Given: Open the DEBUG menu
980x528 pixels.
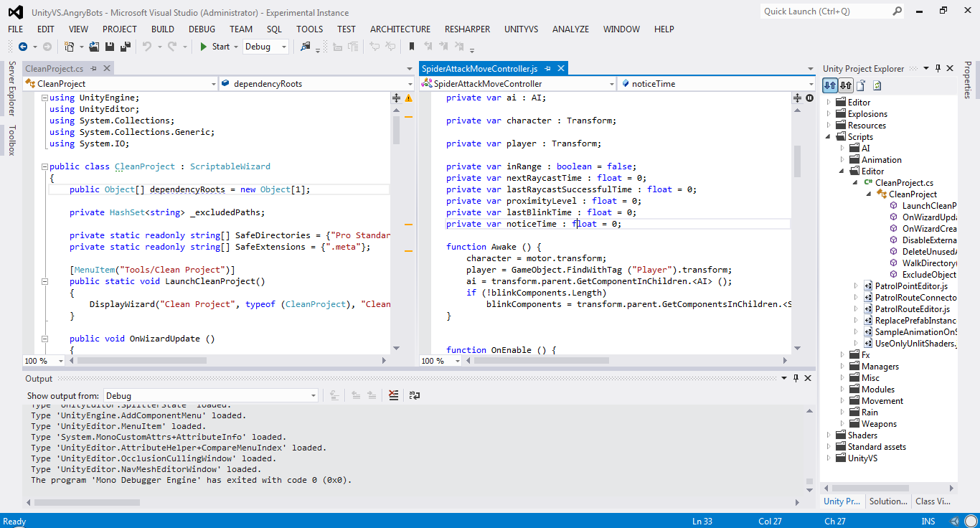Looking at the screenshot, I should (x=202, y=29).
